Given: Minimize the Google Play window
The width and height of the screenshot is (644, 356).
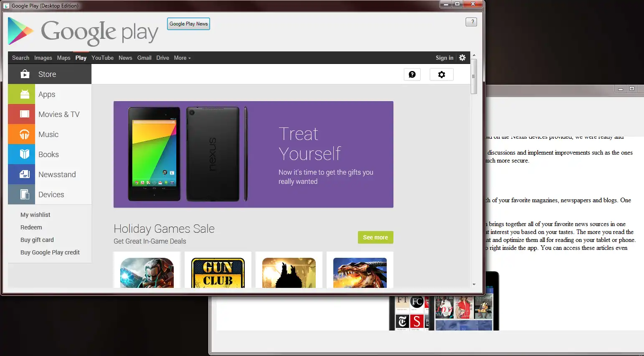Looking at the screenshot, I should pyautogui.click(x=446, y=4).
